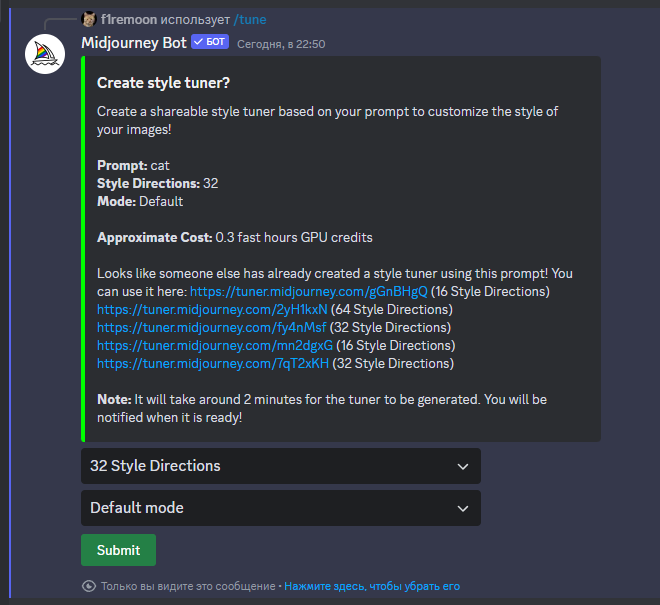This screenshot has height=605, width=660.
Task: Click the eye icon below Submit
Action: 89,586
